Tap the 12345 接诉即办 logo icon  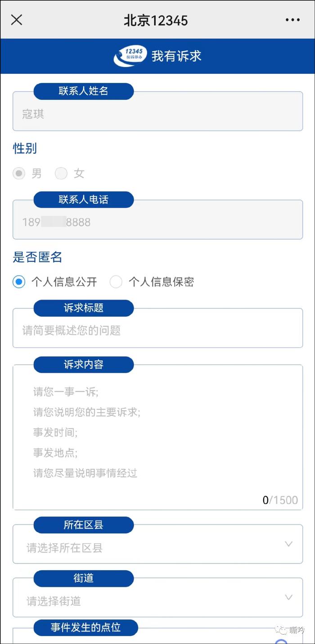point(130,56)
